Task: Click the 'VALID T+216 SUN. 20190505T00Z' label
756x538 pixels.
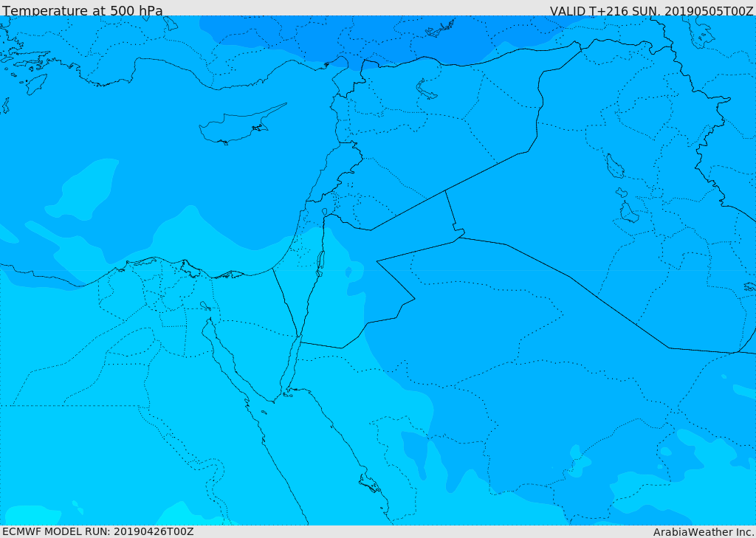Action: point(651,10)
